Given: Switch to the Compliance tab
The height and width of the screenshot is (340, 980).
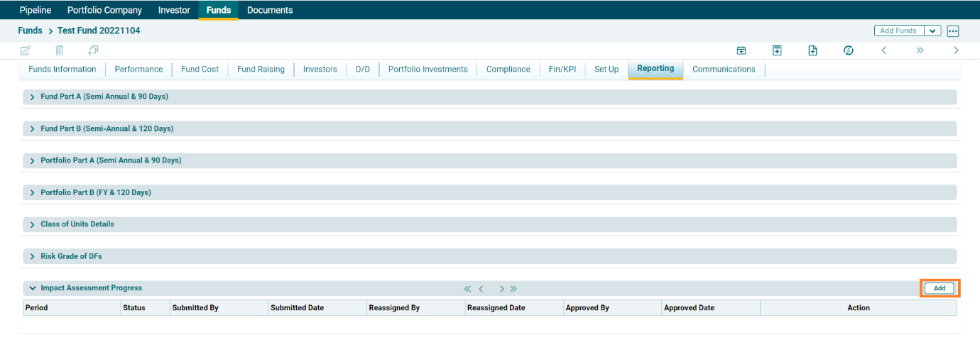Looking at the screenshot, I should tap(508, 70).
